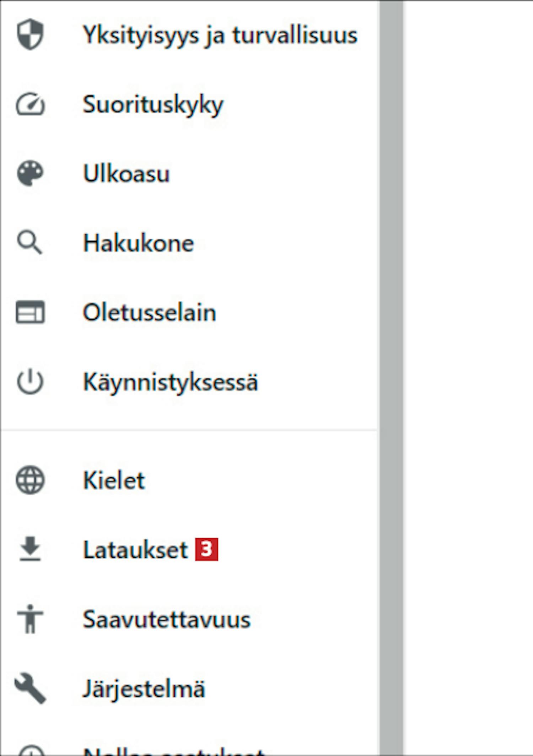Click the shield icon for privacy and security
This screenshot has height=756, width=533.
click(30, 34)
